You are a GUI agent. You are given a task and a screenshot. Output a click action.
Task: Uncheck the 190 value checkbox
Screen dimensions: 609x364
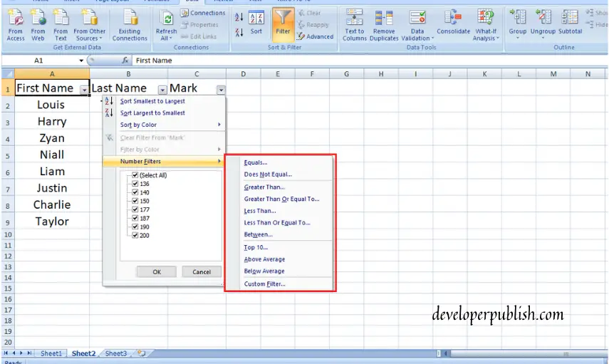click(135, 227)
